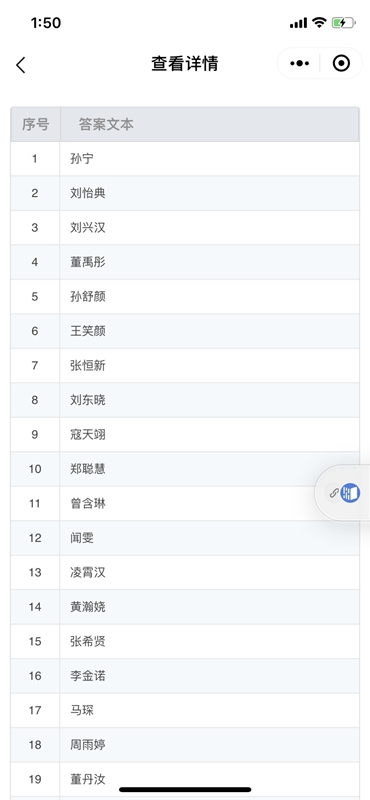Select the row with 孙宁

(x=185, y=159)
